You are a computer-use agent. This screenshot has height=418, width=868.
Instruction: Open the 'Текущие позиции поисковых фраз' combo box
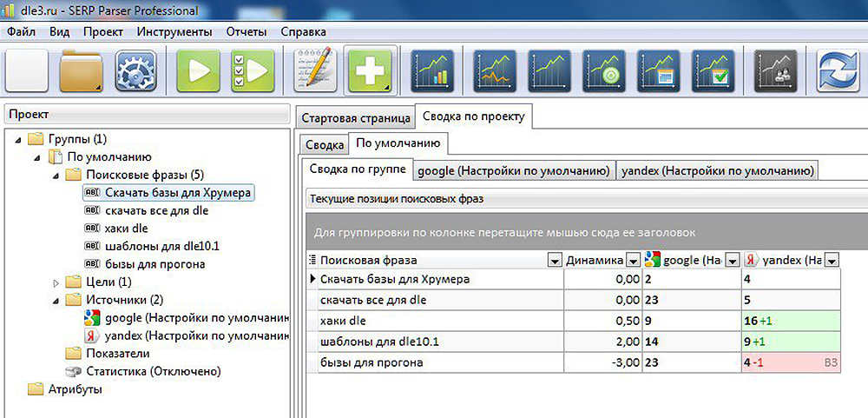pos(586,198)
